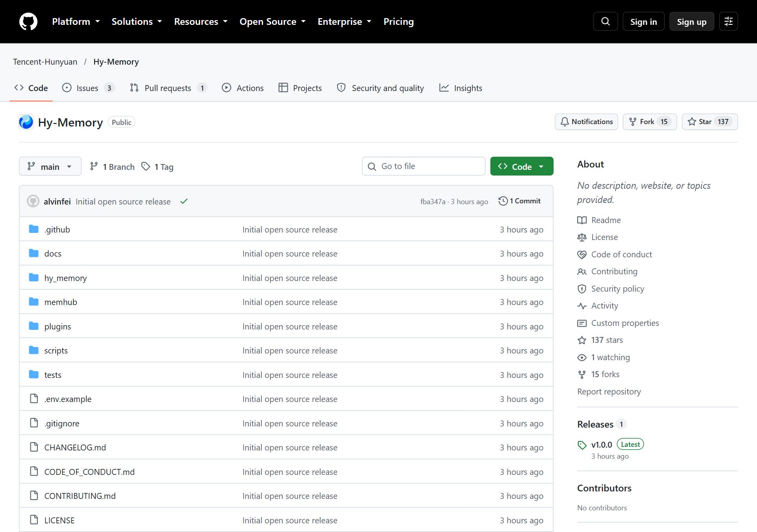Switch to the Actions tab
This screenshot has height=532, width=757.
click(x=243, y=88)
